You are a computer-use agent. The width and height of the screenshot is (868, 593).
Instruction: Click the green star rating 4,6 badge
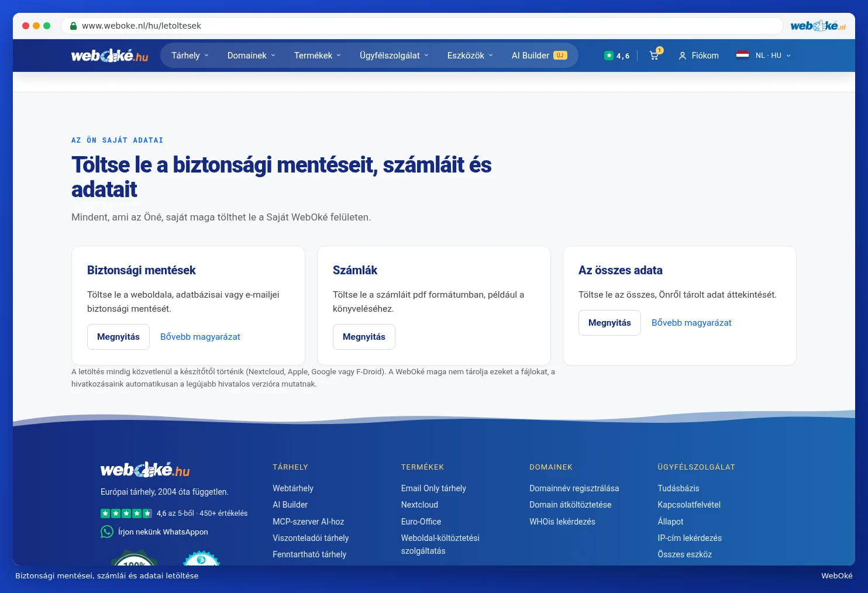click(x=617, y=56)
